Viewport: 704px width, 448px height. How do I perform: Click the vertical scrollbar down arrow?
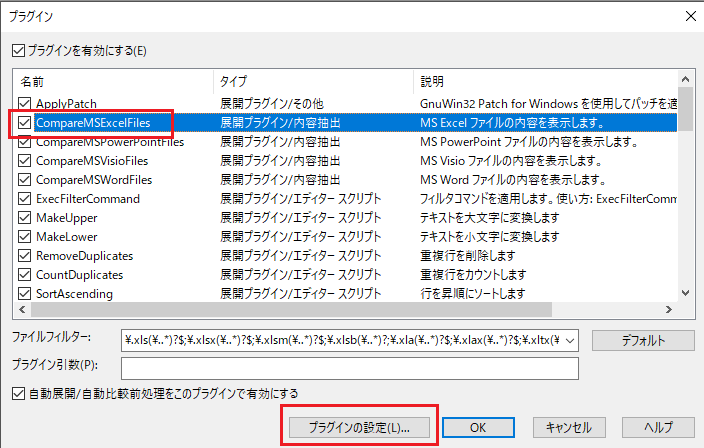click(x=685, y=293)
